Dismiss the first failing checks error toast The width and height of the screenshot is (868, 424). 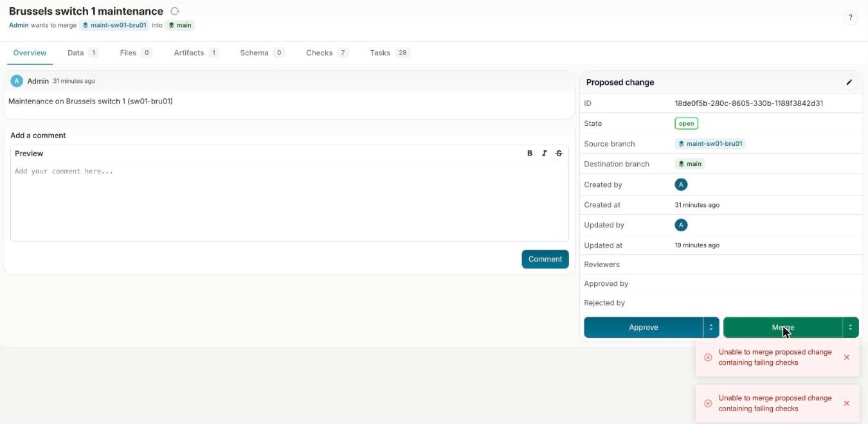[846, 357]
